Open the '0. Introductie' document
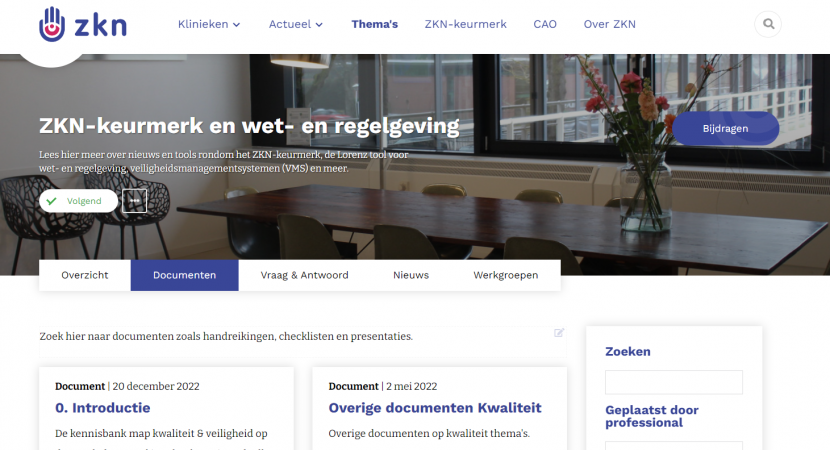The image size is (830, 450). [x=103, y=408]
